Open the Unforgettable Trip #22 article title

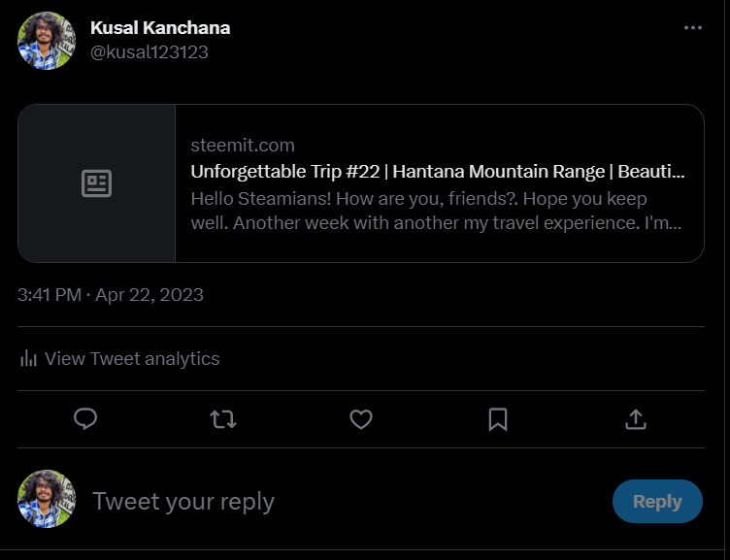(x=438, y=172)
